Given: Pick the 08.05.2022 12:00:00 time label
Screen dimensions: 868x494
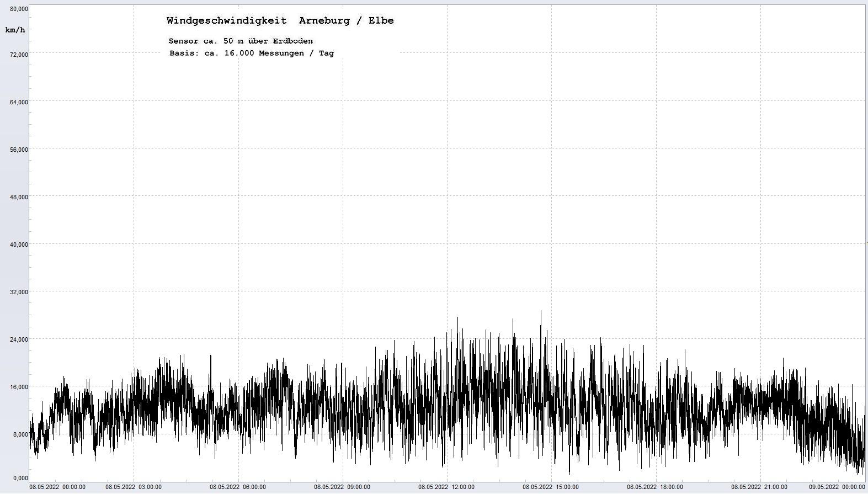Looking at the screenshot, I should coord(446,487).
